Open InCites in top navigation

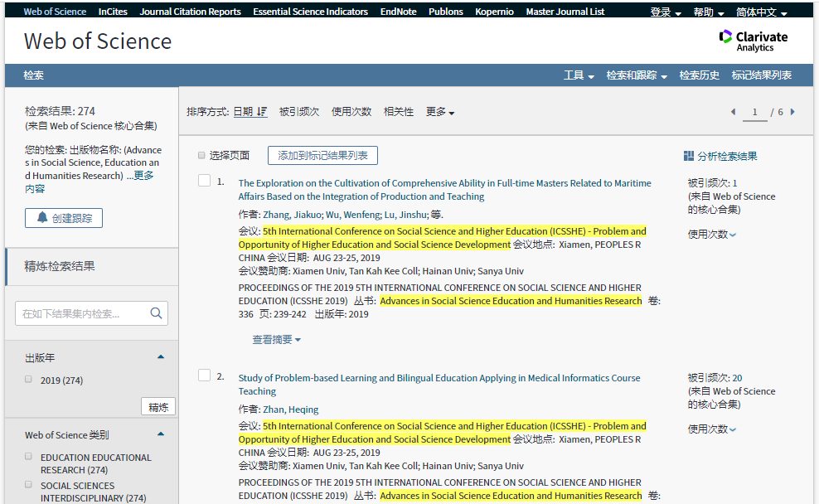click(x=113, y=12)
